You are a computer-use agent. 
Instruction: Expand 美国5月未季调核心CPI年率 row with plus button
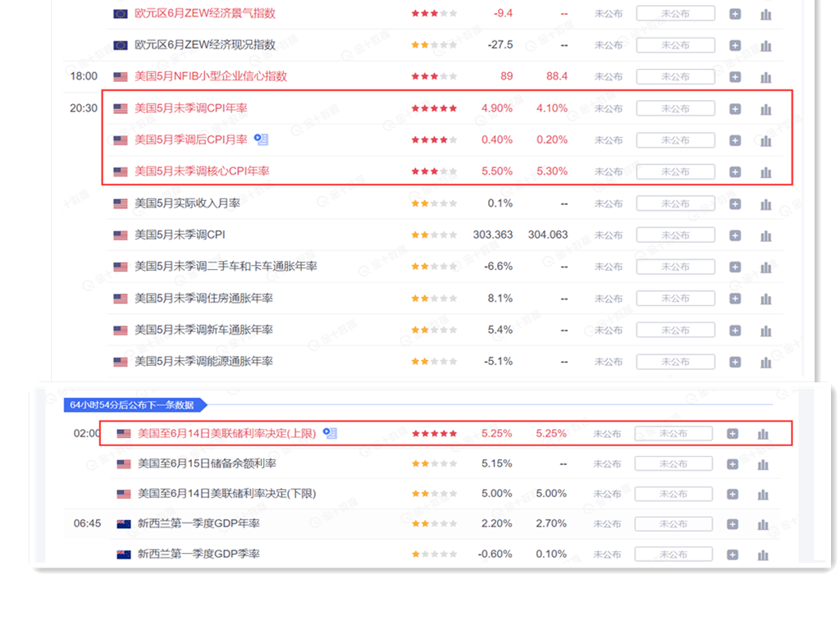point(735,172)
